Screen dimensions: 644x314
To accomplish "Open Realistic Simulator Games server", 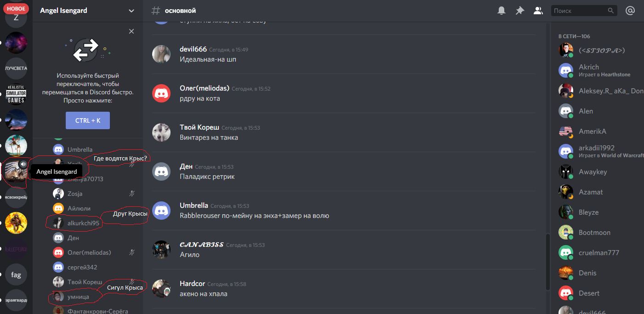I will 16,94.
